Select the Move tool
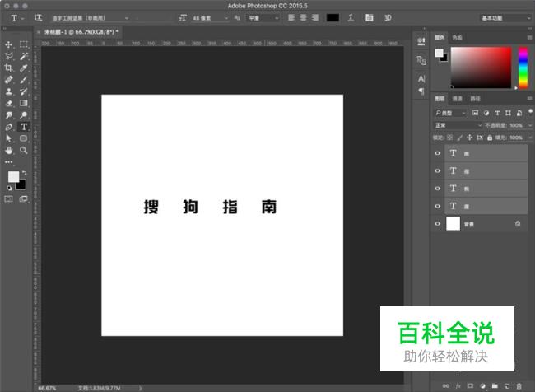Viewport: 535px width, 392px height. (9, 44)
